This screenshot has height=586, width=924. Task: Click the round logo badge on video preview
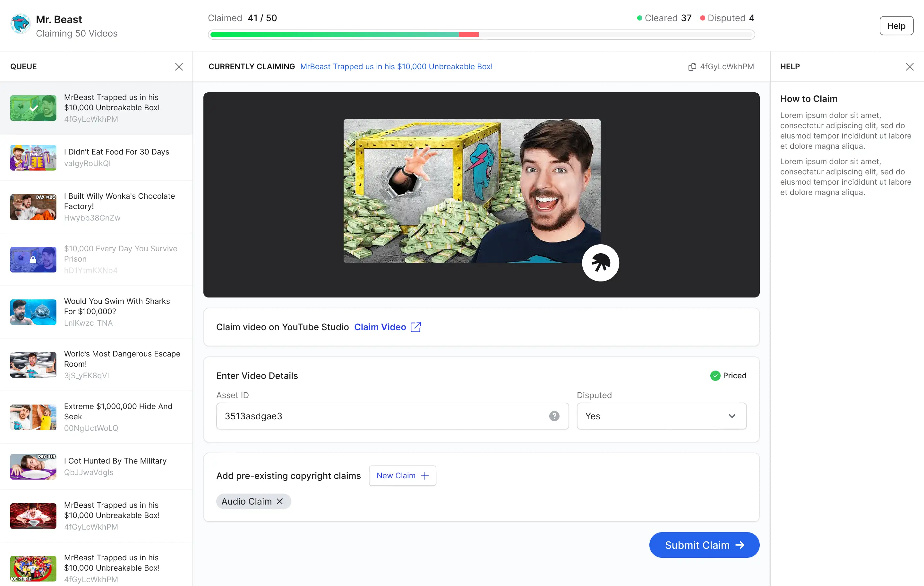(x=601, y=263)
